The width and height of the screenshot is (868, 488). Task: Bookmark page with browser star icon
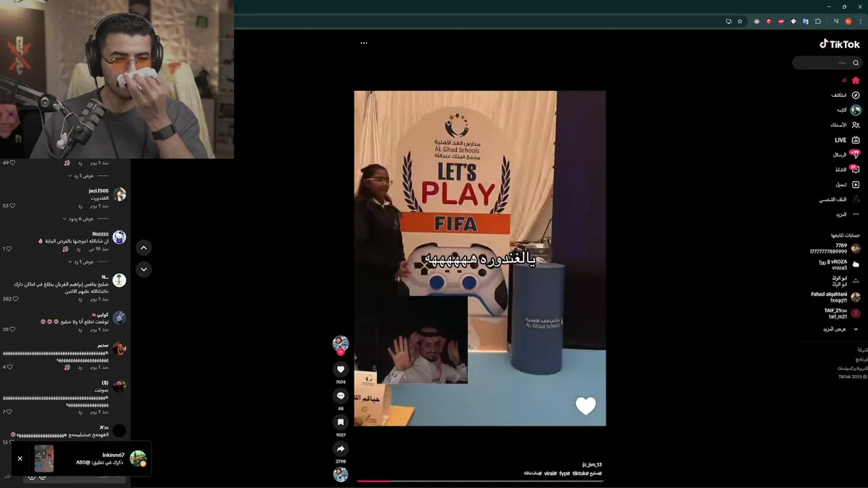pos(740,21)
